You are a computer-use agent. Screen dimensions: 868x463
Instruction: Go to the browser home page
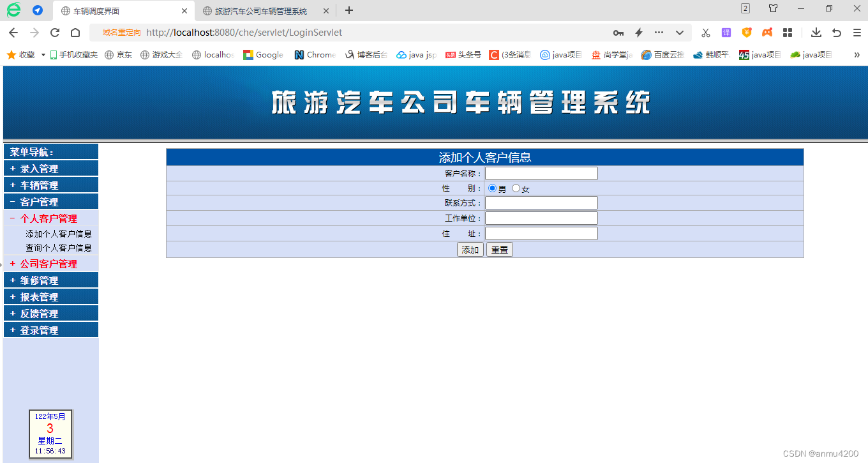point(75,33)
